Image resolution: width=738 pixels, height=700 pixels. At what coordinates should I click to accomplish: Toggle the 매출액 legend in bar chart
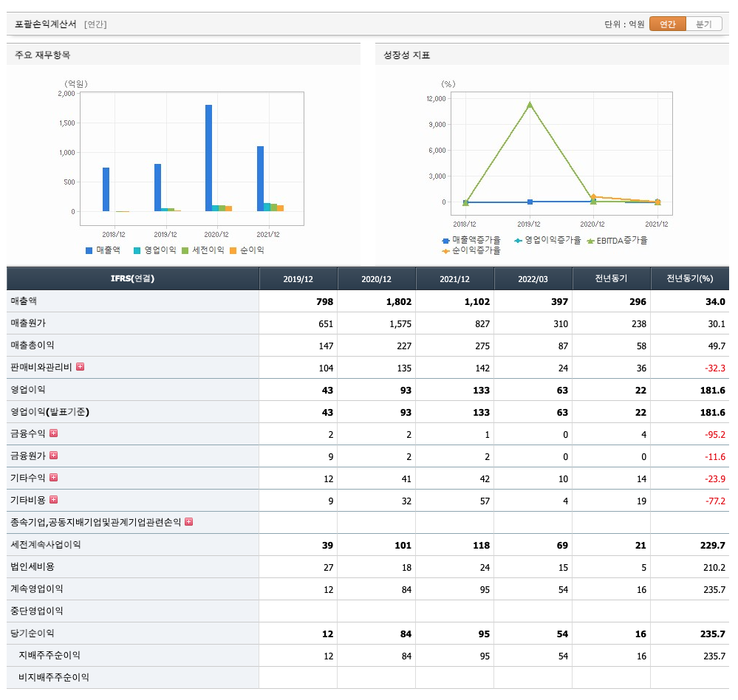(x=103, y=250)
